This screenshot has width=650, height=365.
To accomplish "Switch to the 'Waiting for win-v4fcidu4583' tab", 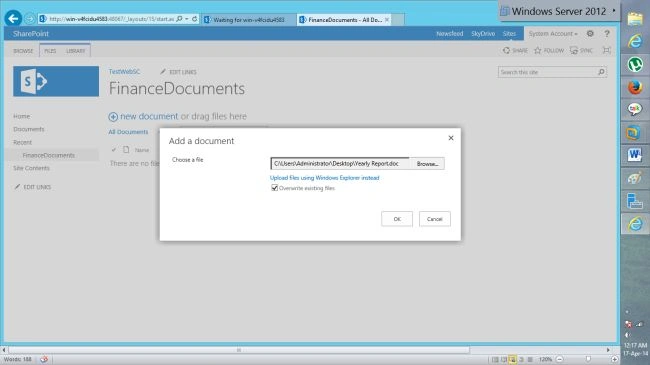I will (x=249, y=19).
